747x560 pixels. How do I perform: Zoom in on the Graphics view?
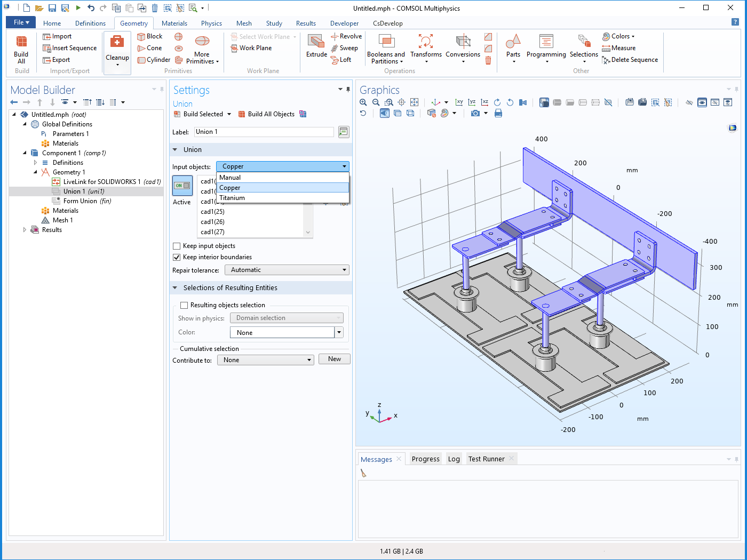[363, 102]
